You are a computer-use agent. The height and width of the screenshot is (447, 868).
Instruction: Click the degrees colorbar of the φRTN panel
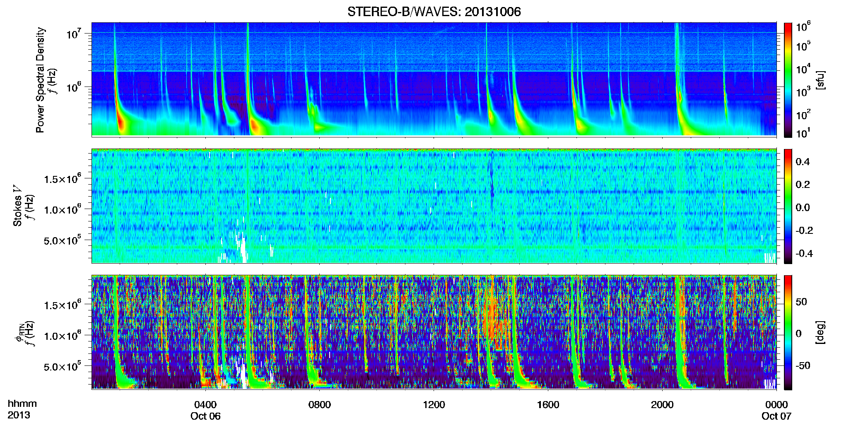(788, 332)
